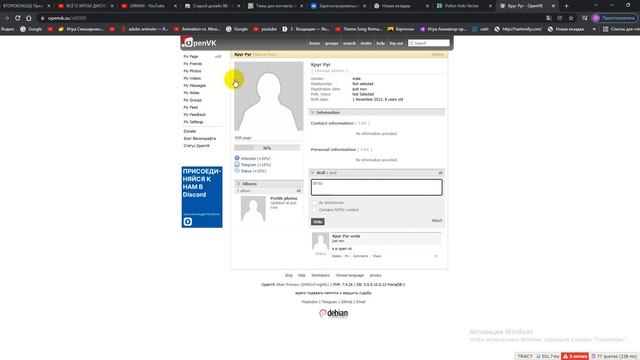Open the translate page icon in address bar
Image resolution: width=640 pixels, height=360 pixels.
[549, 18]
